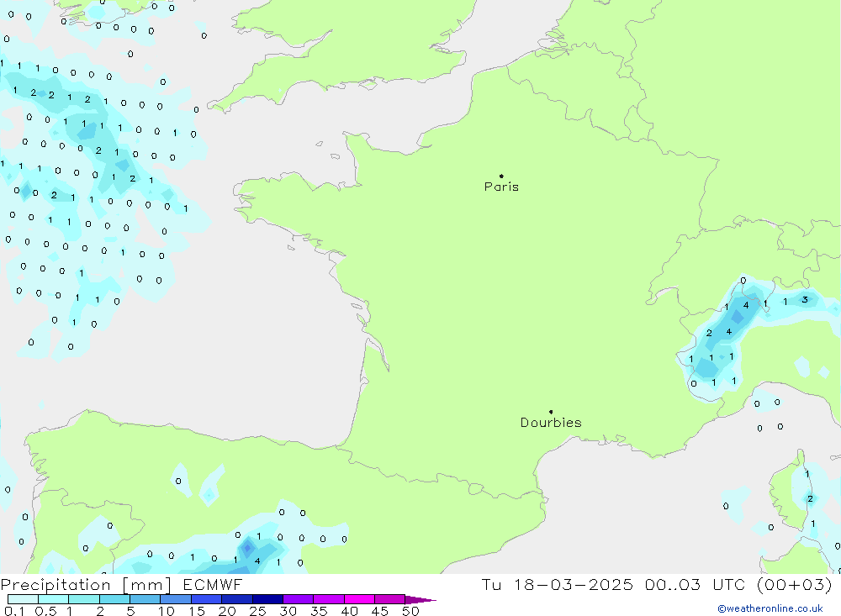Click the legend label '50'

click(410, 611)
